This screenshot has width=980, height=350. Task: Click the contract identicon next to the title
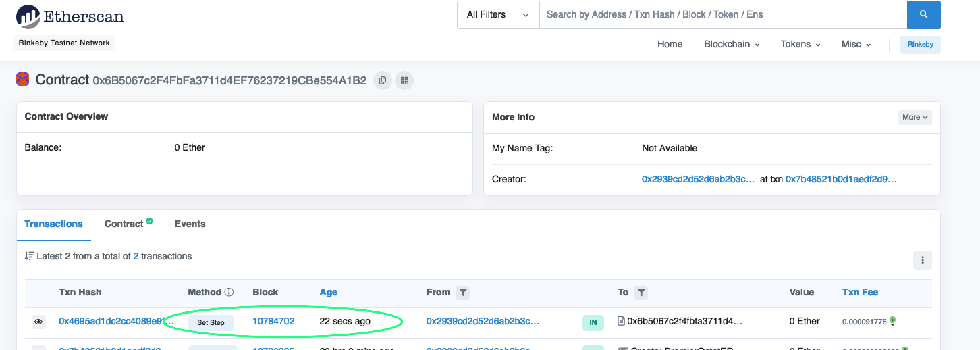(x=23, y=80)
